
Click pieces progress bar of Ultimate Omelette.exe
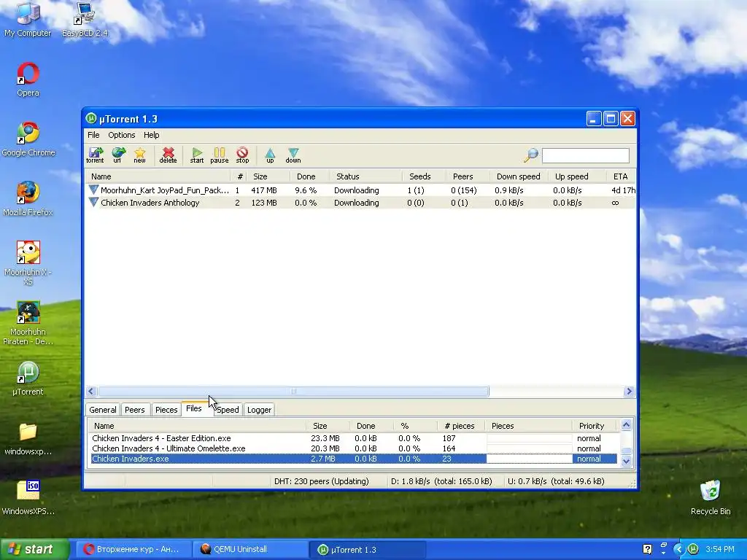click(530, 448)
